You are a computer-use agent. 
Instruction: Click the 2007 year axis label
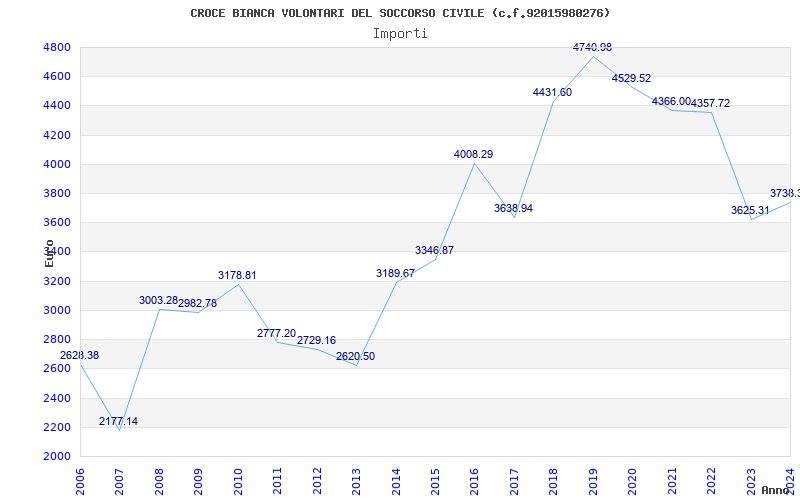(x=119, y=483)
